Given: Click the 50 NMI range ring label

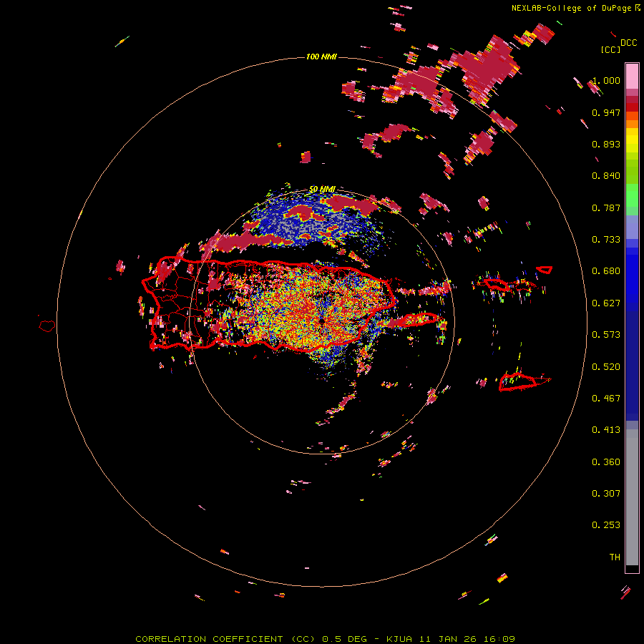Looking at the screenshot, I should pyautogui.click(x=322, y=190).
